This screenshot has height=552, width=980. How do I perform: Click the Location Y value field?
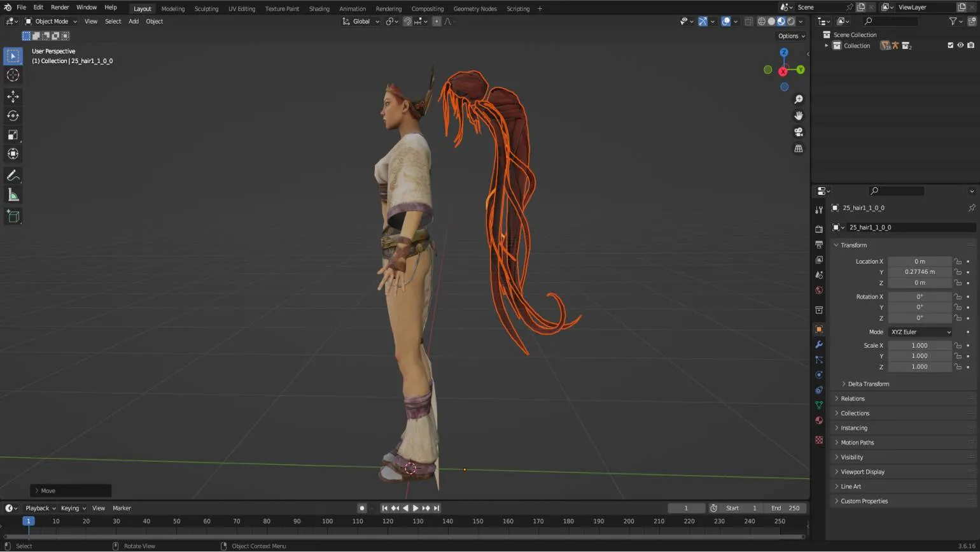coord(920,272)
